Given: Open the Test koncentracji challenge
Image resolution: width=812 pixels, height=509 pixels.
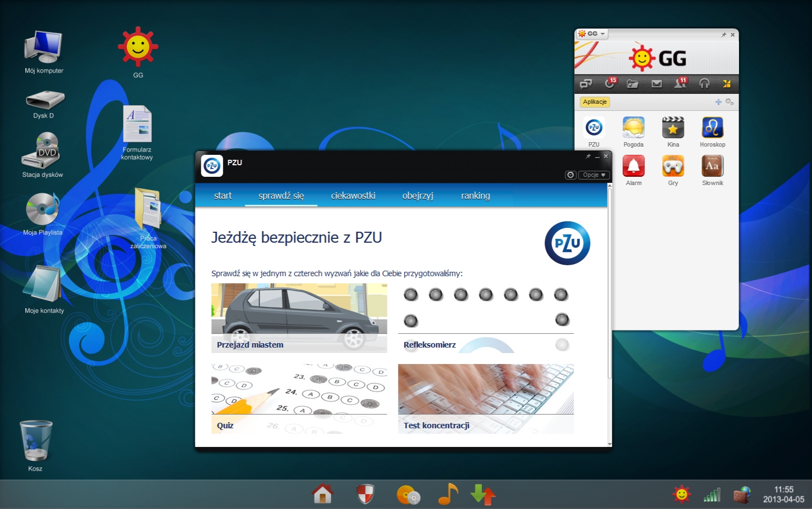Looking at the screenshot, I should click(x=485, y=398).
